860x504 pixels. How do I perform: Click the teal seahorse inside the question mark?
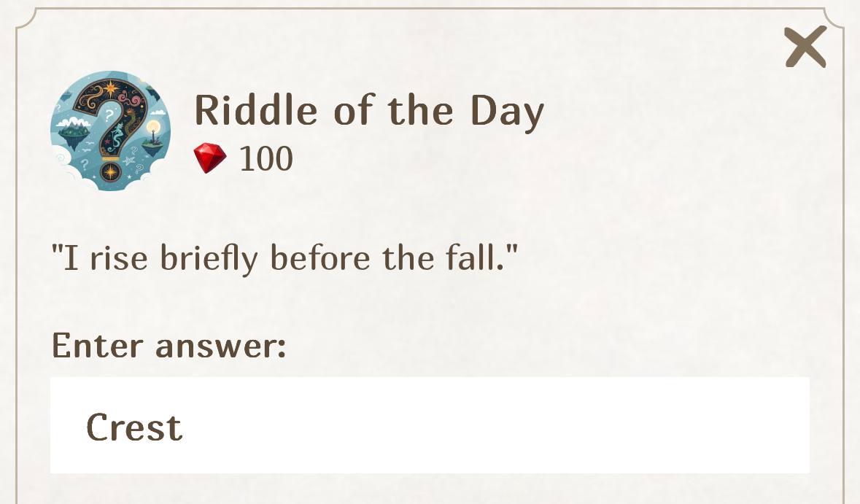[x=117, y=136]
